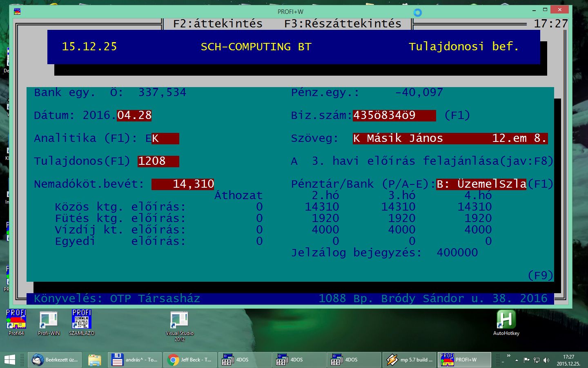Click the Tulajdonos field containing 1208

(x=158, y=162)
